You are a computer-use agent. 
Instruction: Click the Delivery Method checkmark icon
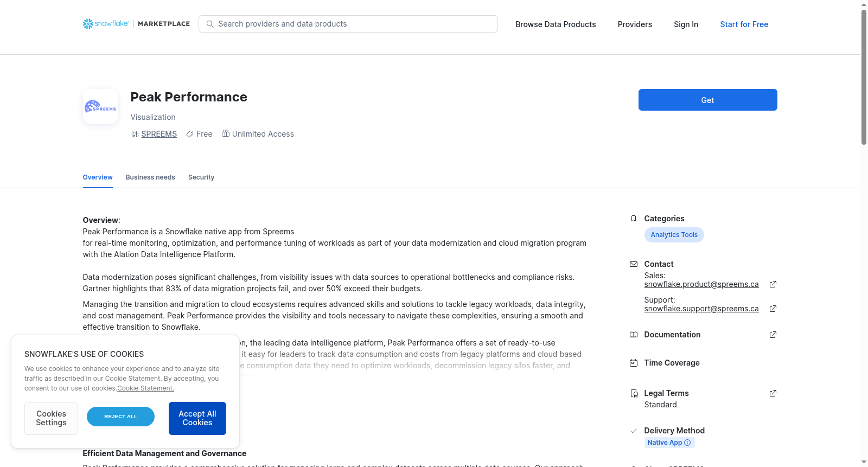(x=634, y=431)
